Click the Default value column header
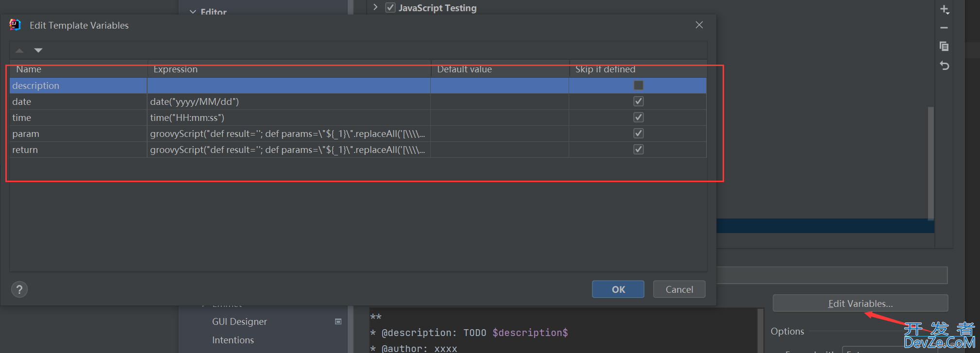 (x=500, y=69)
